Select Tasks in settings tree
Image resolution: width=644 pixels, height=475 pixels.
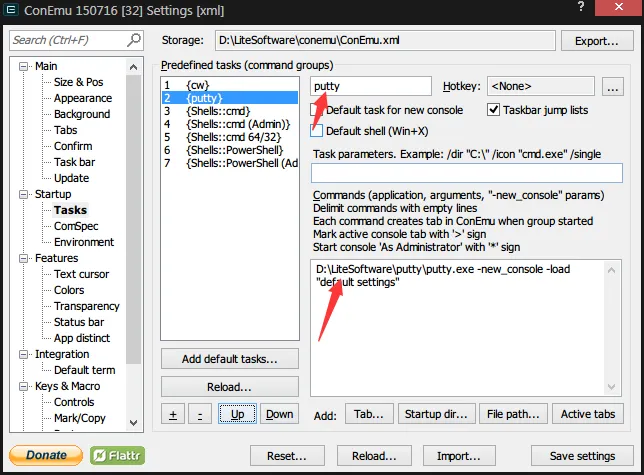click(70, 210)
